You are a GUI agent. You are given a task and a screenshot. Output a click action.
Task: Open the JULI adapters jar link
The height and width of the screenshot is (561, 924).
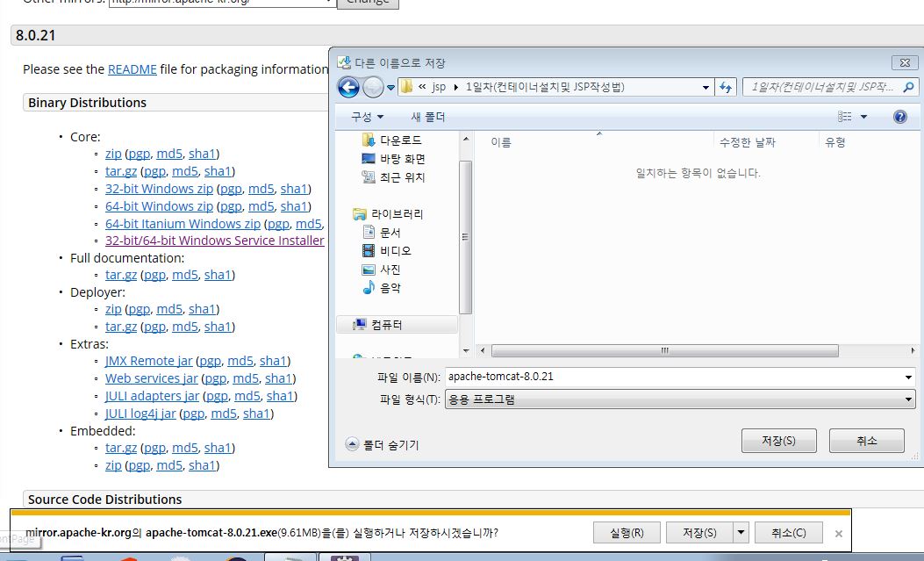[152, 396]
